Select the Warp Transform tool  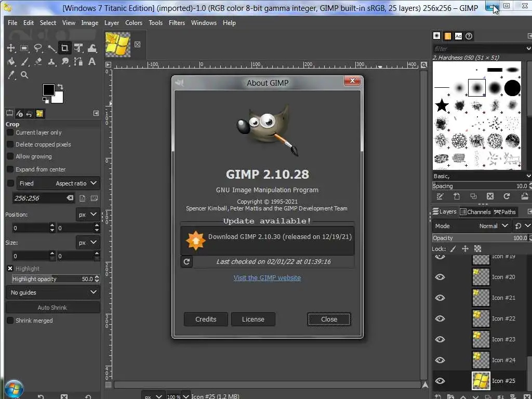coord(92,48)
